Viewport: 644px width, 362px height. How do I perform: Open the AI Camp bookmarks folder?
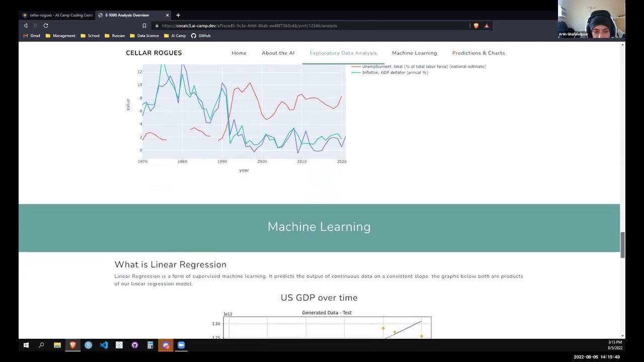(x=175, y=36)
